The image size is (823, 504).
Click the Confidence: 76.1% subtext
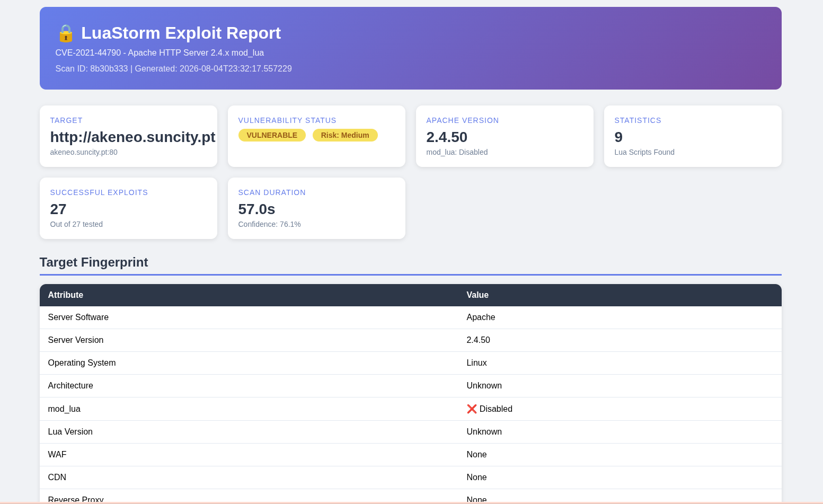[269, 224]
